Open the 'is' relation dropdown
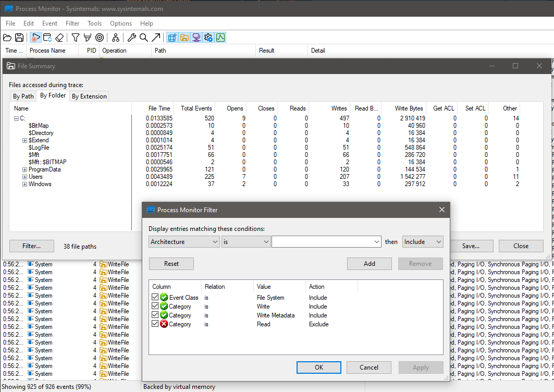554x392 pixels. click(x=246, y=242)
